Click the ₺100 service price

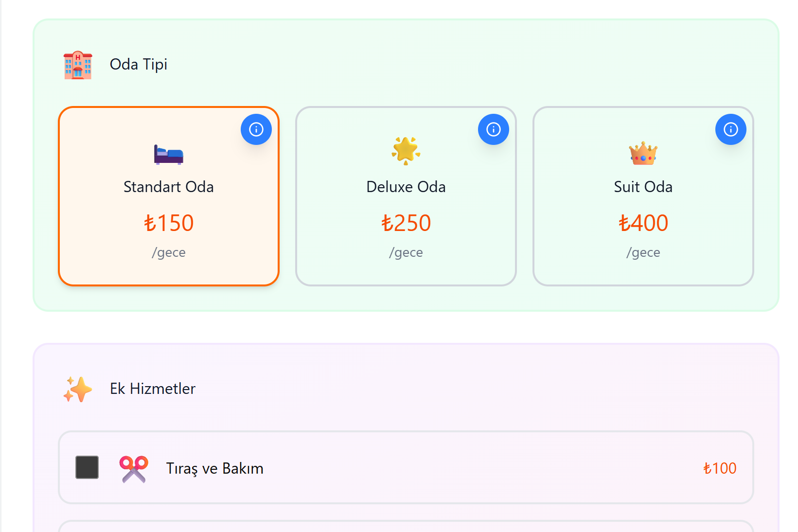(x=720, y=468)
